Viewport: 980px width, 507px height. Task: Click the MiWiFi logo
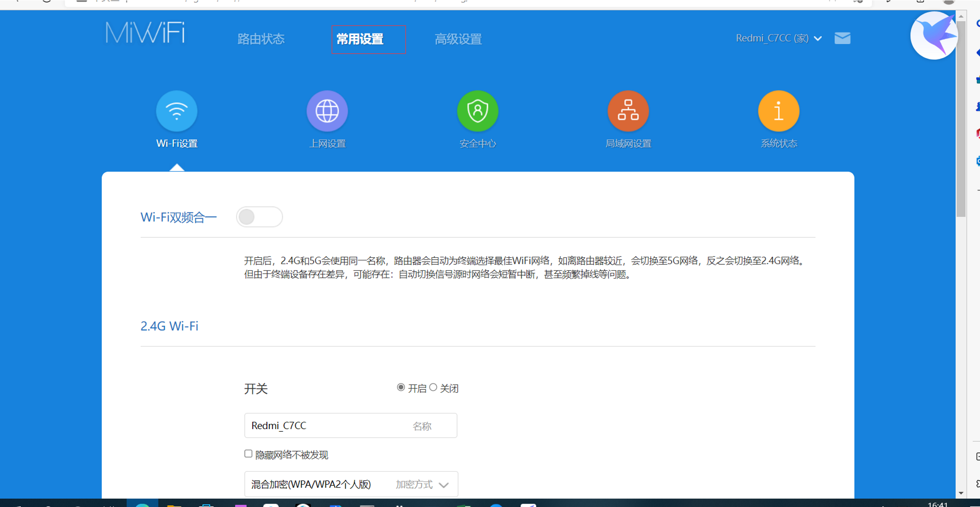145,33
